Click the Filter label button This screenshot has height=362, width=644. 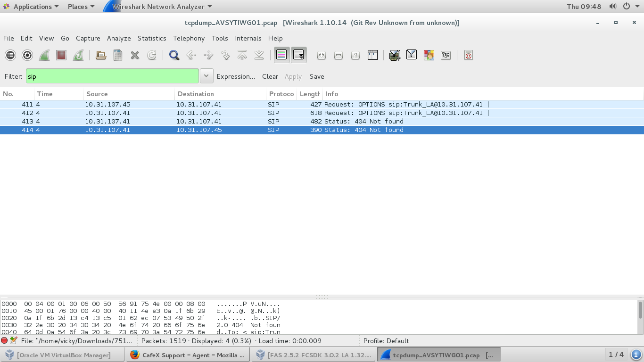(13, 76)
